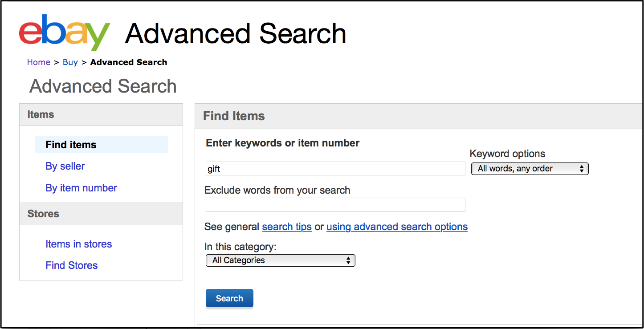Click the eBay logo
Image resolution: width=644 pixels, height=329 pixels.
click(x=65, y=32)
